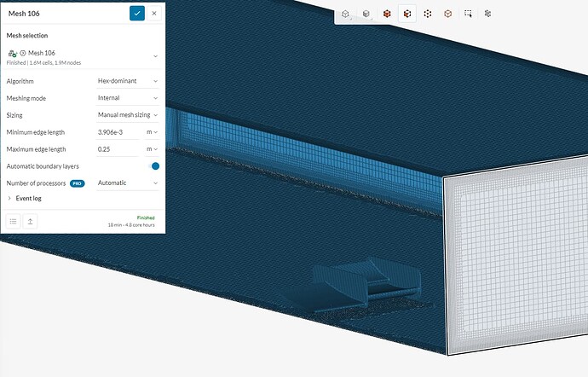The image size is (588, 377).
Task: Toggle Automatic boundary layers switch
Action: [154, 166]
